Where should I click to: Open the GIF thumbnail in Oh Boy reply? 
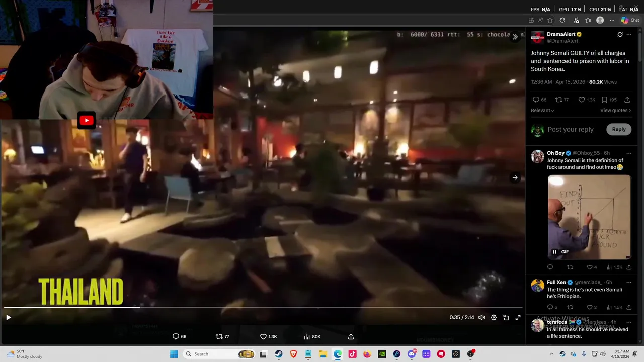(x=589, y=217)
